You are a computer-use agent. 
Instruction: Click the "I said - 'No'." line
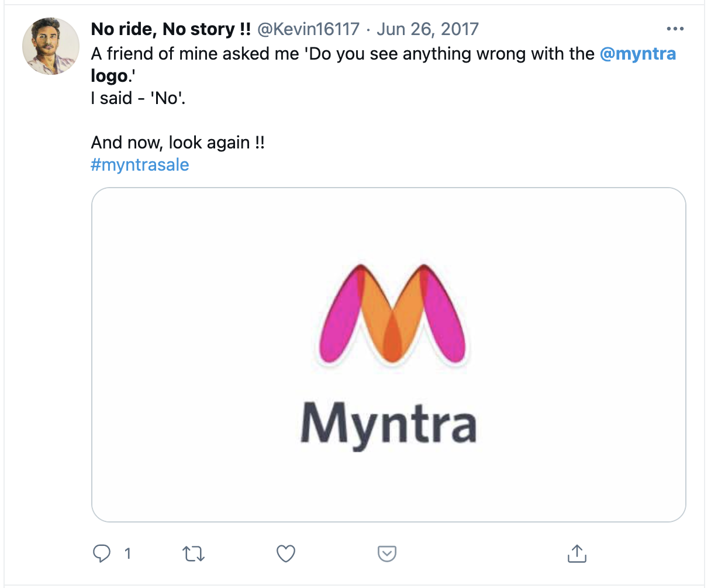point(139,98)
